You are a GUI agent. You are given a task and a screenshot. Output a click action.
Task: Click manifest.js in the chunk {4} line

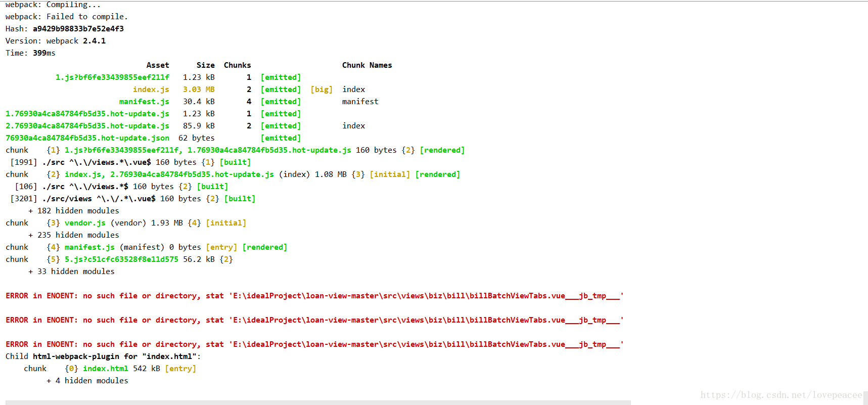[89, 247]
